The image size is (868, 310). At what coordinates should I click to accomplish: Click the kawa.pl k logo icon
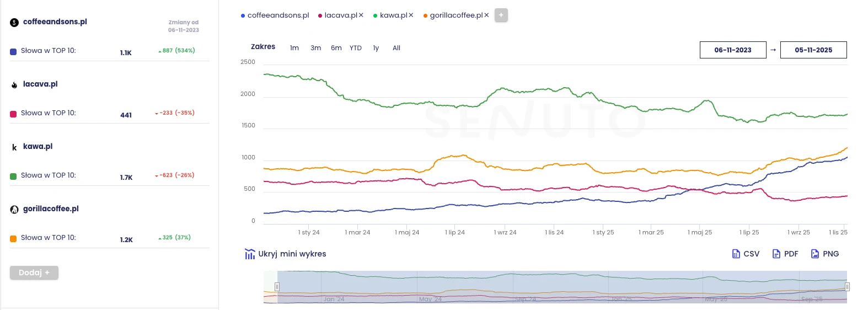14,147
